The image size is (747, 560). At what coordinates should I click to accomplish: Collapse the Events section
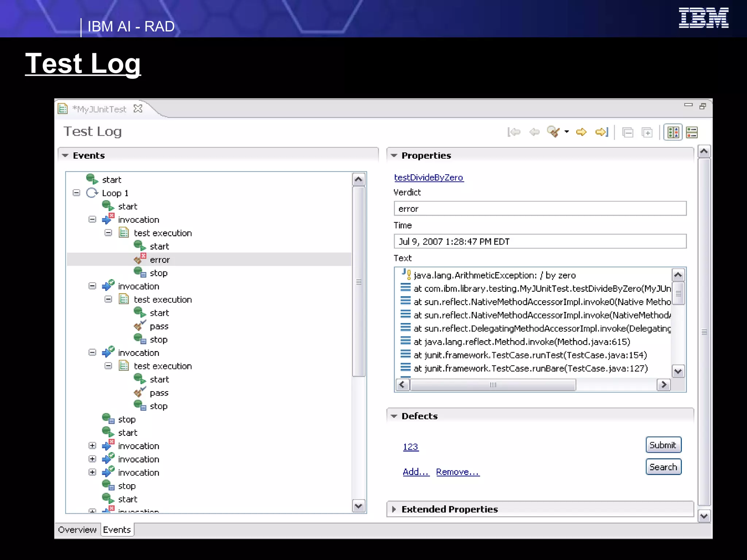[x=65, y=156]
